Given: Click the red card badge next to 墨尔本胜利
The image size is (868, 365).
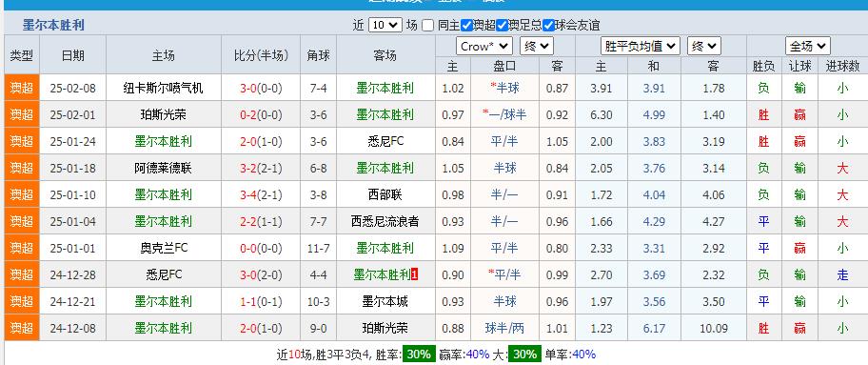Looking at the screenshot, I should pos(415,274).
